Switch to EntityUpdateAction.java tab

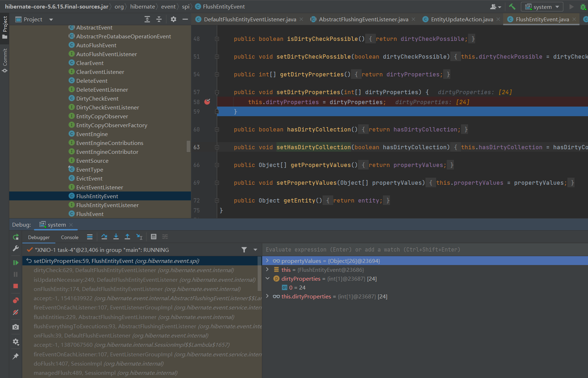click(462, 19)
